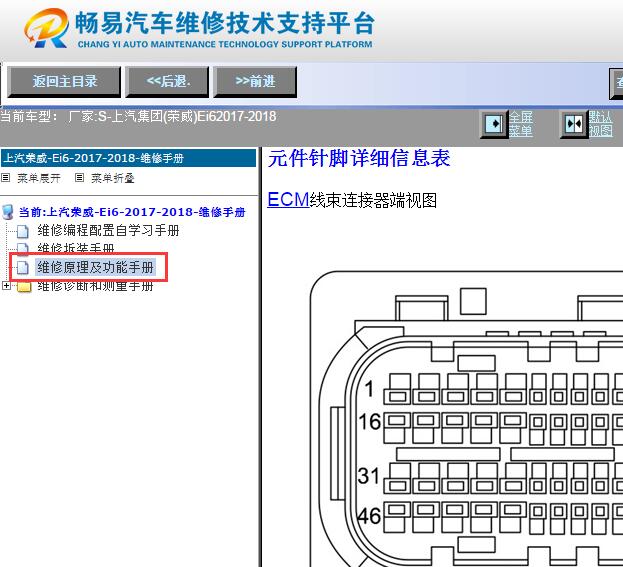Go forward with the >>前进 button

pos(255,82)
